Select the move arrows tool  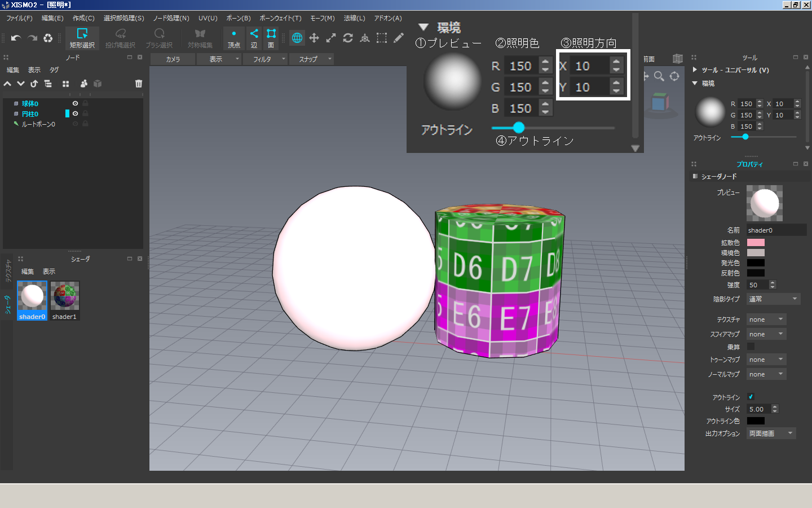[x=314, y=38]
